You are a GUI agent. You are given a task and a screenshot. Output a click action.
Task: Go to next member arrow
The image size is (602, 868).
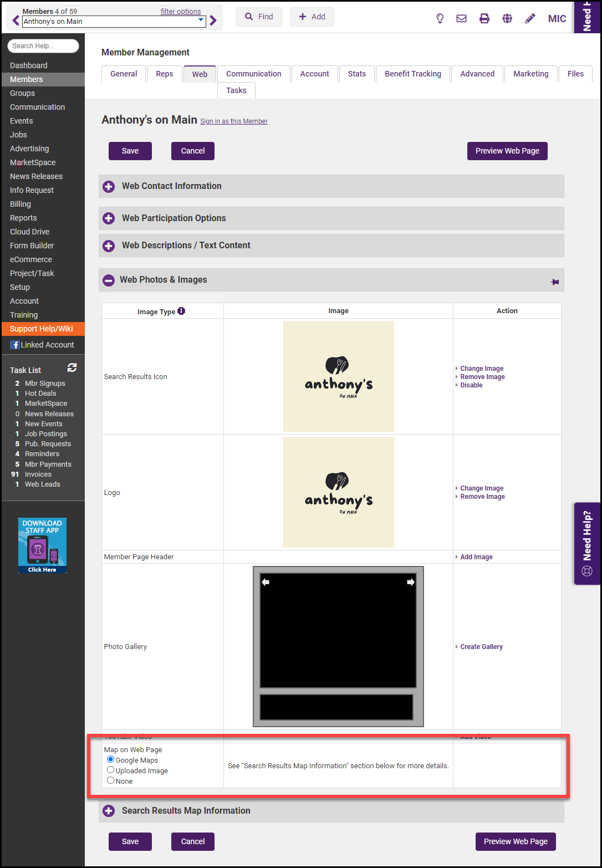pos(213,21)
